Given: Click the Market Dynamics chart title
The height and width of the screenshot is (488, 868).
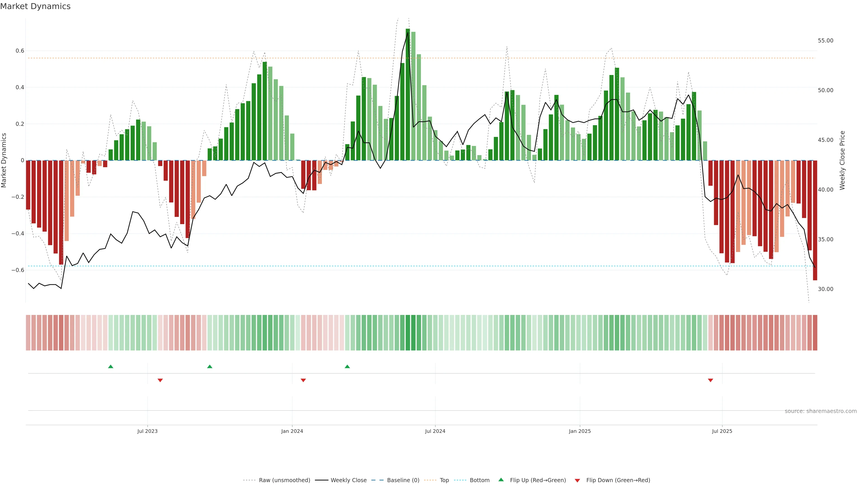Looking at the screenshot, I should 35,6.
